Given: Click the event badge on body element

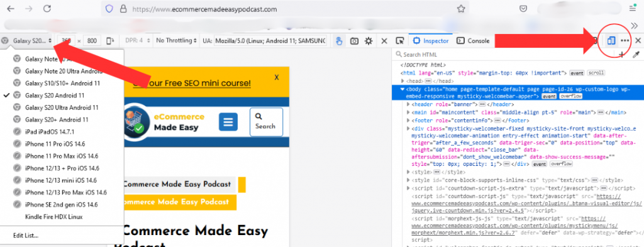Looking at the screenshot, I should [x=549, y=96].
